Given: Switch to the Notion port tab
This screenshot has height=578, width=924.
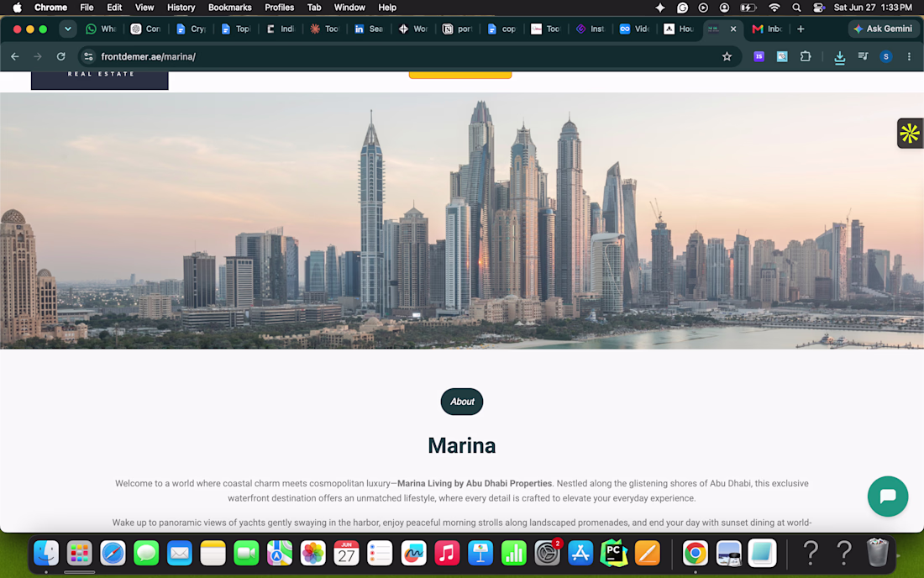Looking at the screenshot, I should pyautogui.click(x=458, y=29).
